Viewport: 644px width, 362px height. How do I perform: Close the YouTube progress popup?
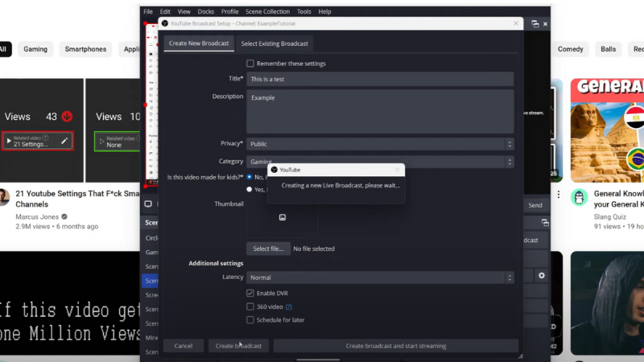click(397, 170)
